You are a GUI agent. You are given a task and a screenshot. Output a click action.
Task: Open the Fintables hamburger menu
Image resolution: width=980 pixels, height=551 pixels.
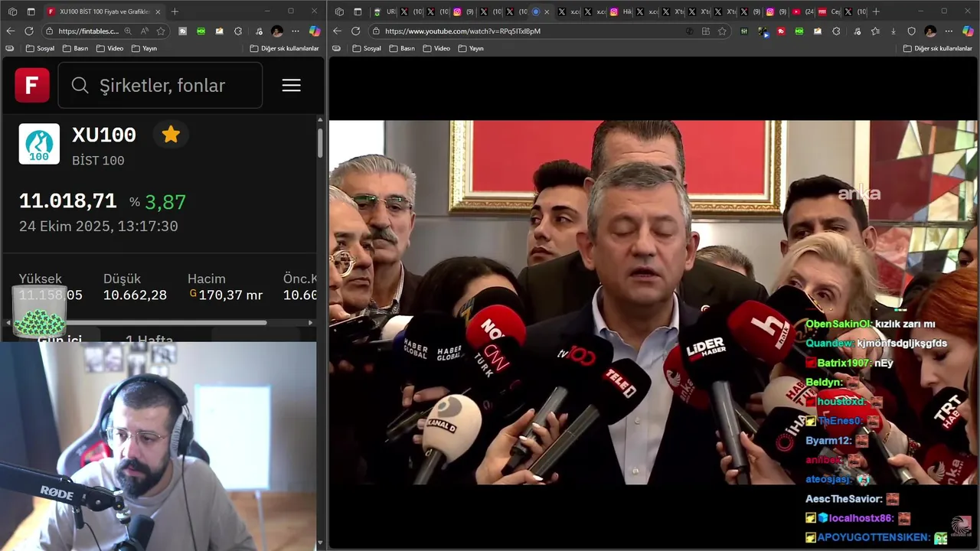[x=291, y=85]
